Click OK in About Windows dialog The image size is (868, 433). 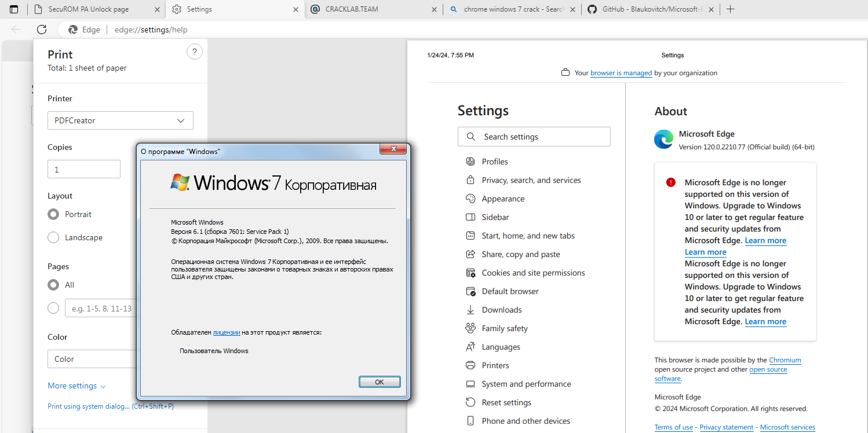point(380,382)
